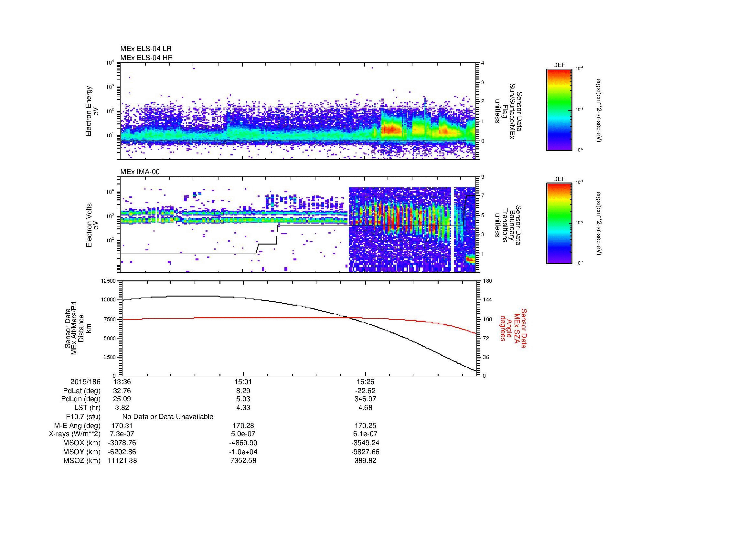756x534 pixels.
Task: Click the MSOZ value '11121.38'
Action: [x=122, y=461]
